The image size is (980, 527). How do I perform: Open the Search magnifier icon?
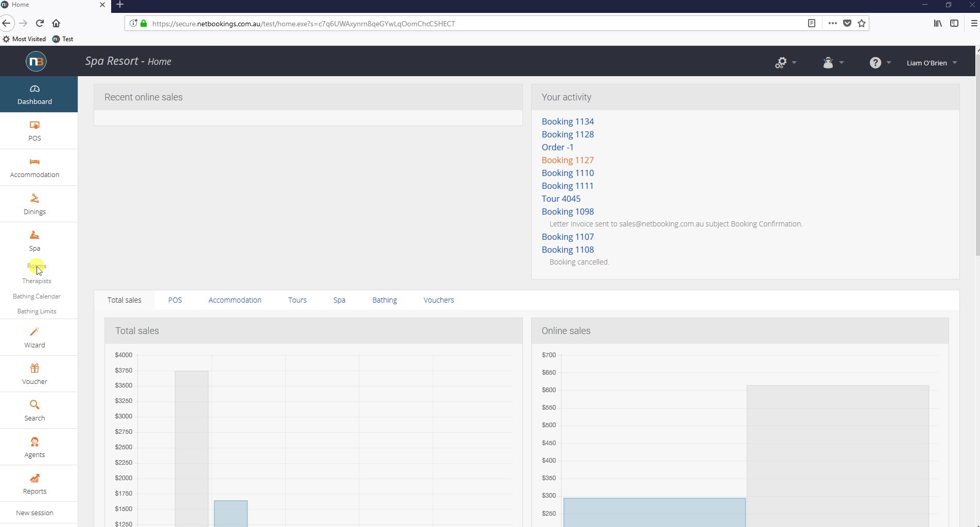(34, 405)
